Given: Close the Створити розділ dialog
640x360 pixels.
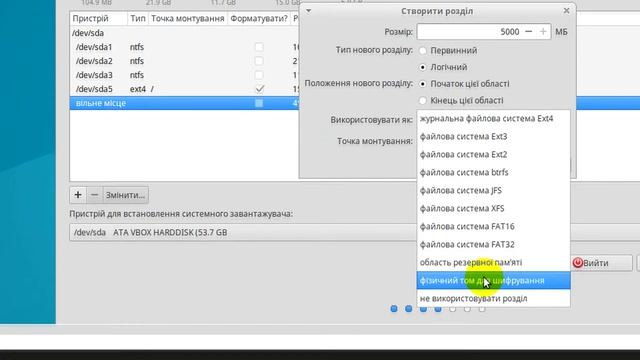Looking at the screenshot, I should click(567, 11).
